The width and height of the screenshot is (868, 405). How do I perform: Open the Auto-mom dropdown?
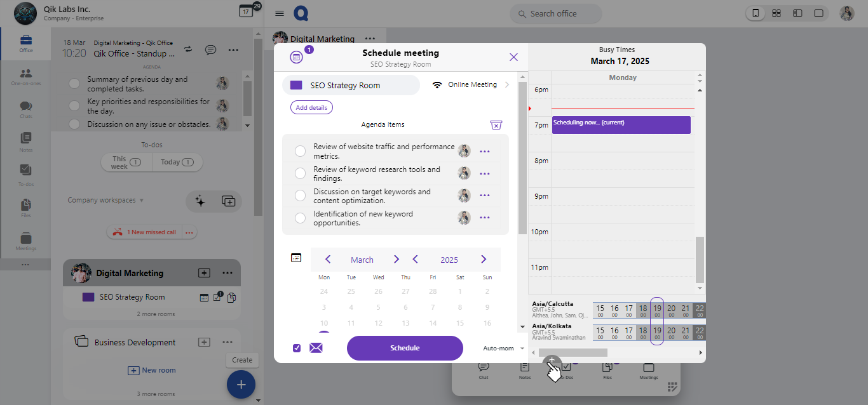point(503,348)
